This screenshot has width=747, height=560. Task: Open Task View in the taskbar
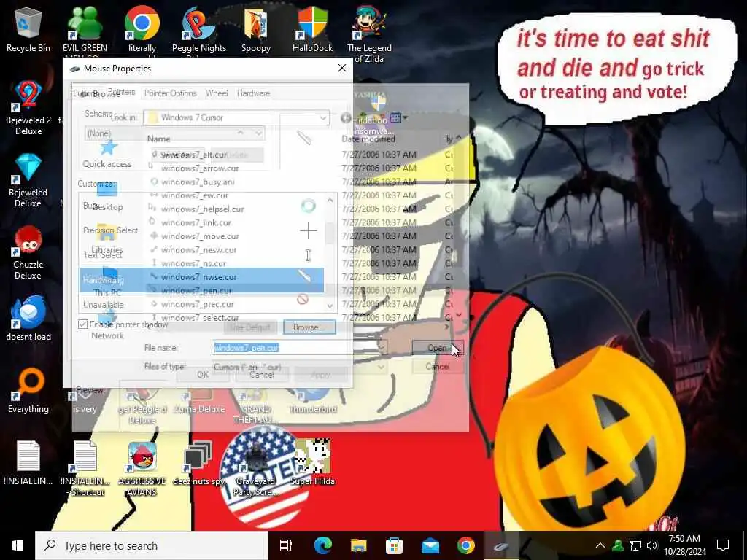[x=286, y=545]
